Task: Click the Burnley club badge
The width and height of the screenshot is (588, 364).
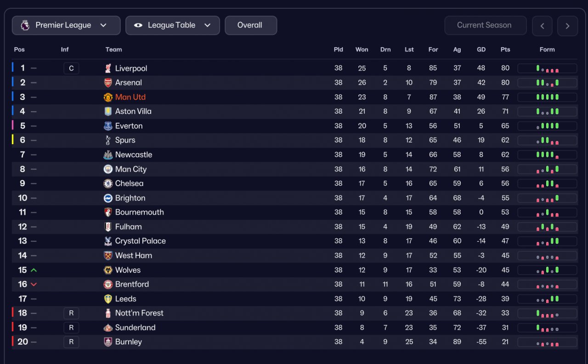Action: click(108, 342)
